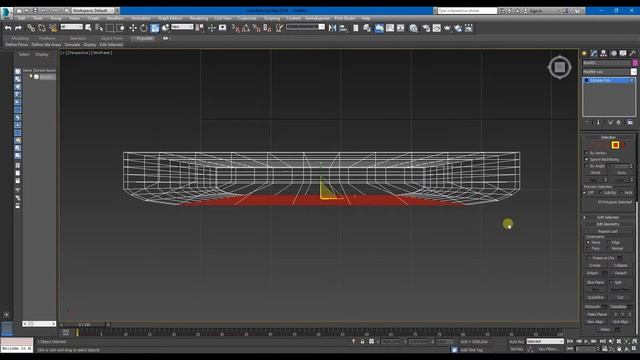Open the Edit menu
The image size is (640, 360).
coord(21,18)
